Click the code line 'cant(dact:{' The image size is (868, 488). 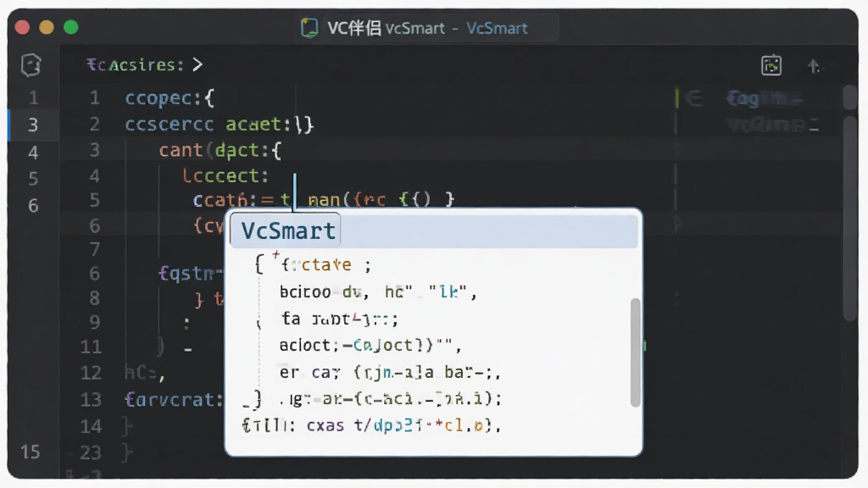click(x=220, y=150)
